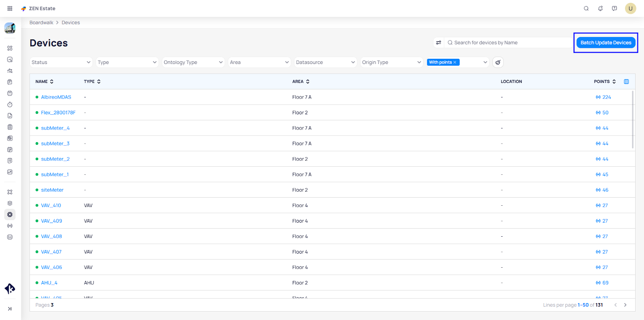Open the subMeter_1 device link

tap(55, 175)
